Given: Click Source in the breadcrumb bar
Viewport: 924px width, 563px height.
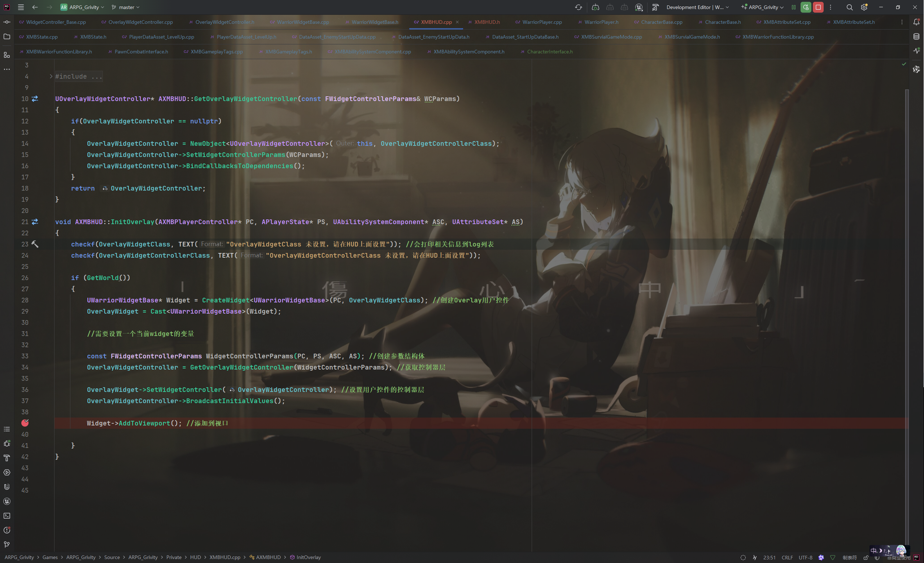Looking at the screenshot, I should tap(112, 558).
